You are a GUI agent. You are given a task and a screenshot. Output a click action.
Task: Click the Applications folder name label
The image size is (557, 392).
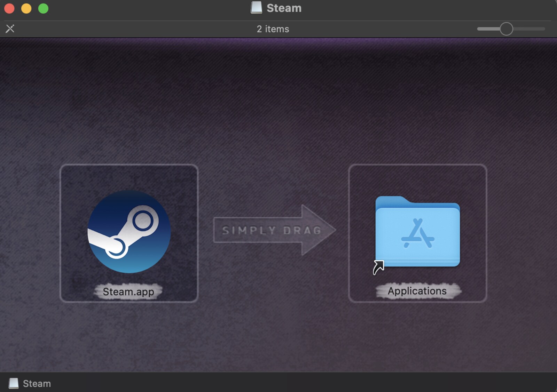[x=417, y=291]
